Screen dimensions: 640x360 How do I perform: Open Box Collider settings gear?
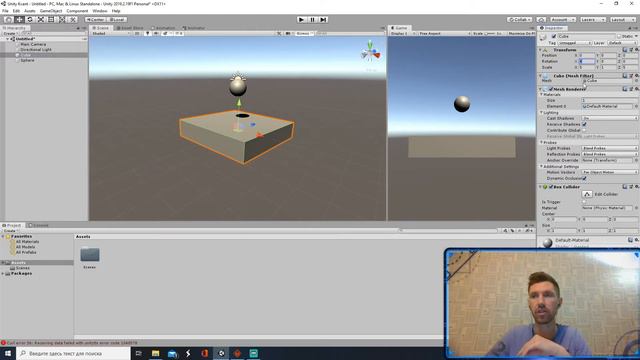pos(637,187)
